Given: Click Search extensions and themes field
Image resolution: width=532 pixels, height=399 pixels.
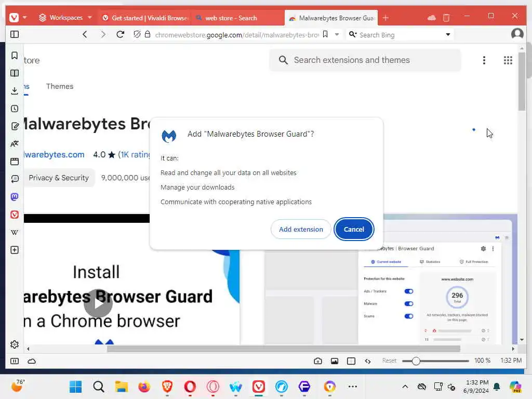Looking at the screenshot, I should (365, 60).
